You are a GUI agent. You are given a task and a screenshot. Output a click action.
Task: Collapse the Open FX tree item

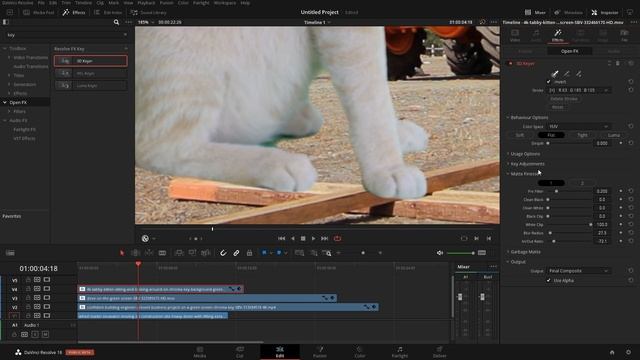click(5, 102)
